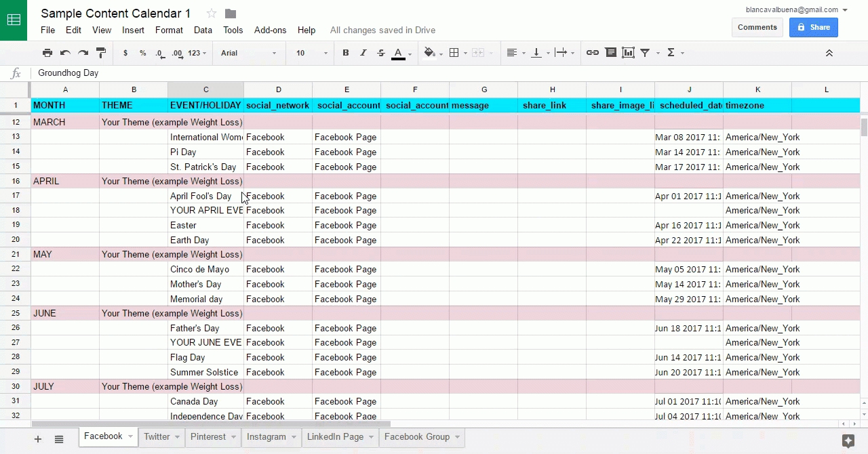The image size is (868, 454).
Task: Switch to the LinkedIn Page sheet tab
Action: click(x=340, y=437)
